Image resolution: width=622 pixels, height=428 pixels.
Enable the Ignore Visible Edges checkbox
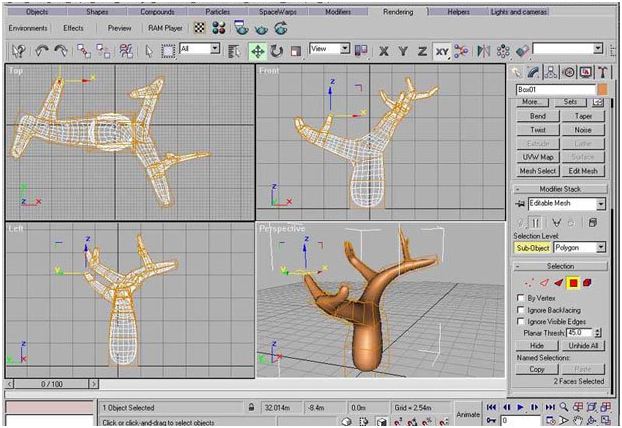(x=521, y=321)
